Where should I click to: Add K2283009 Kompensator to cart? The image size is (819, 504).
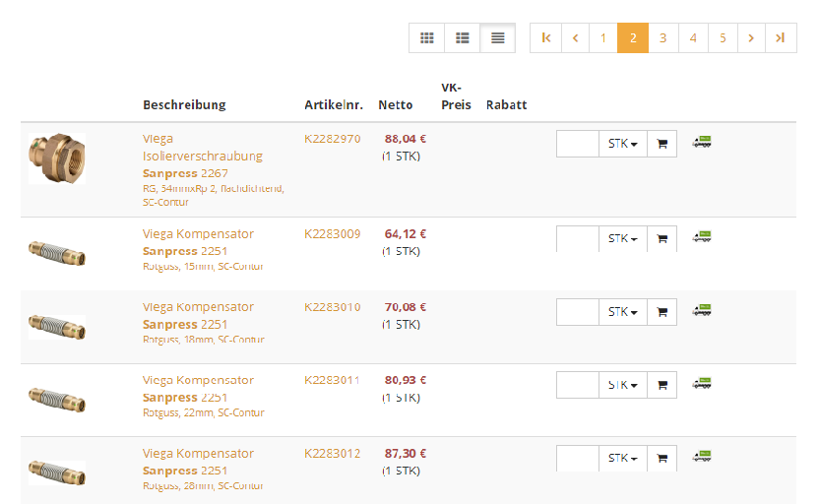pos(661,238)
